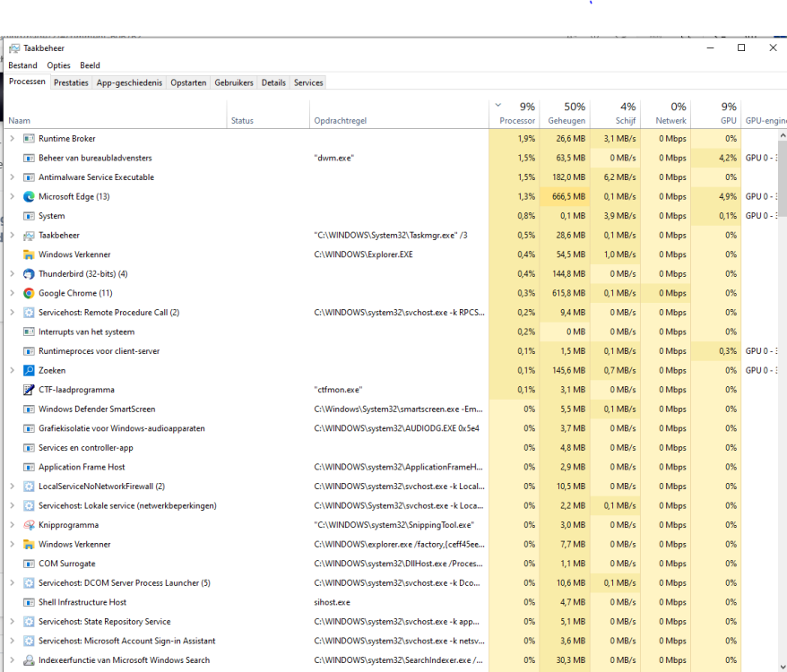Click the first Windows Verkenner folder icon
787x672 pixels.
coord(29,254)
